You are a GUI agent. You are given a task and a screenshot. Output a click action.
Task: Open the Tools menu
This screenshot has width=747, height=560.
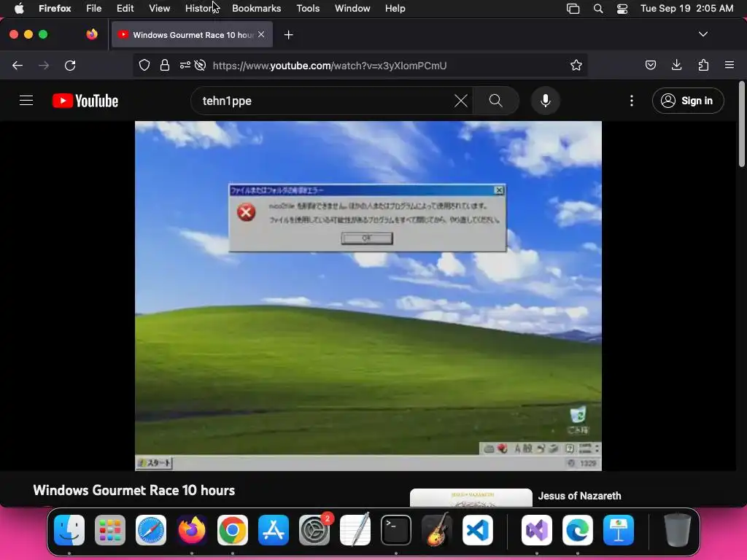(x=308, y=8)
